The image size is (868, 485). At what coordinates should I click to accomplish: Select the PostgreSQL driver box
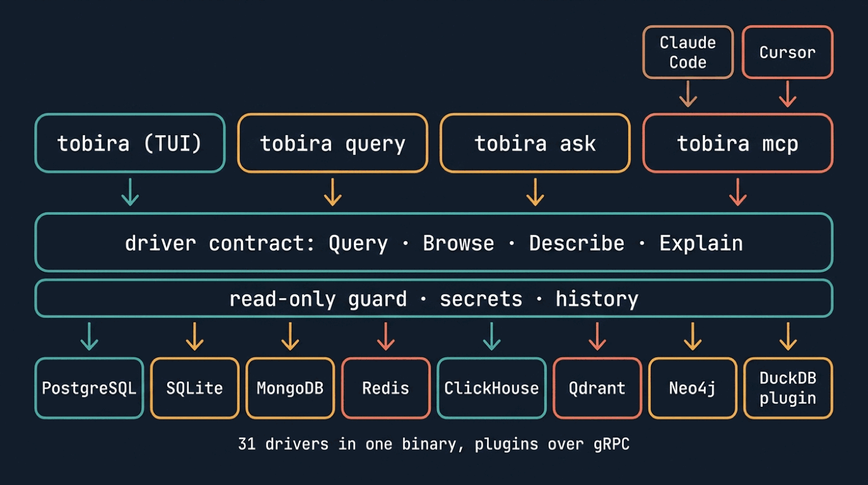(89, 388)
